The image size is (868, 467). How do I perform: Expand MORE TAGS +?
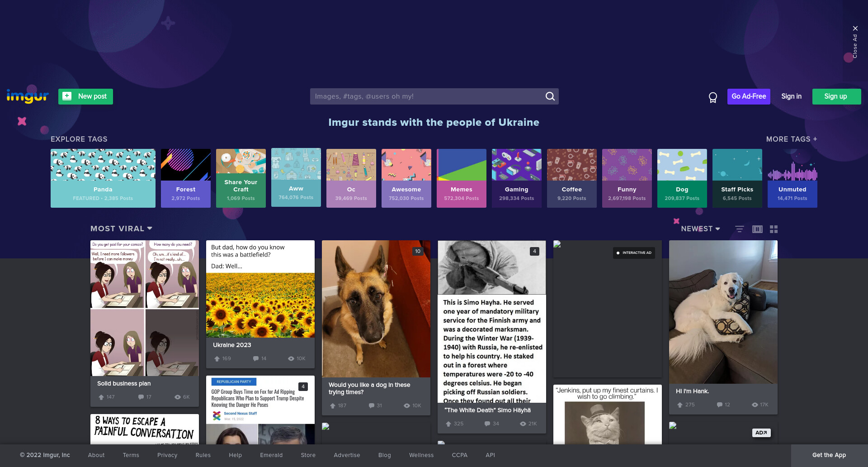792,139
